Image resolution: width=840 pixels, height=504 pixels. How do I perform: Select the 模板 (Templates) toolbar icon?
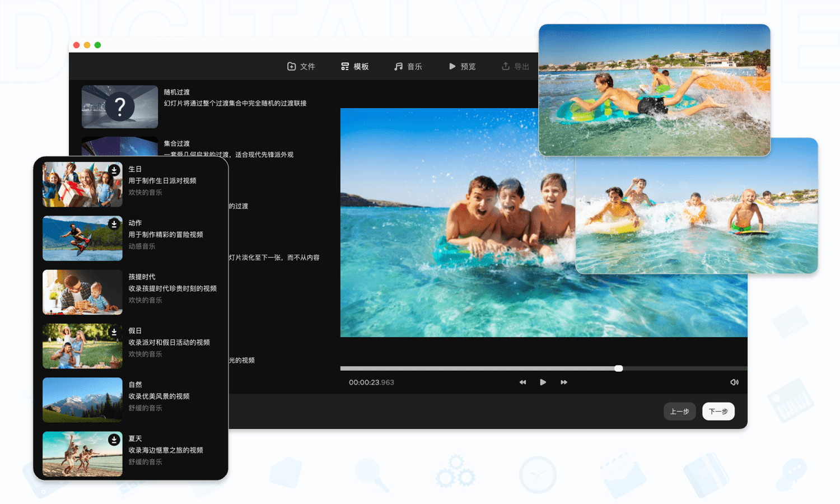coord(345,66)
